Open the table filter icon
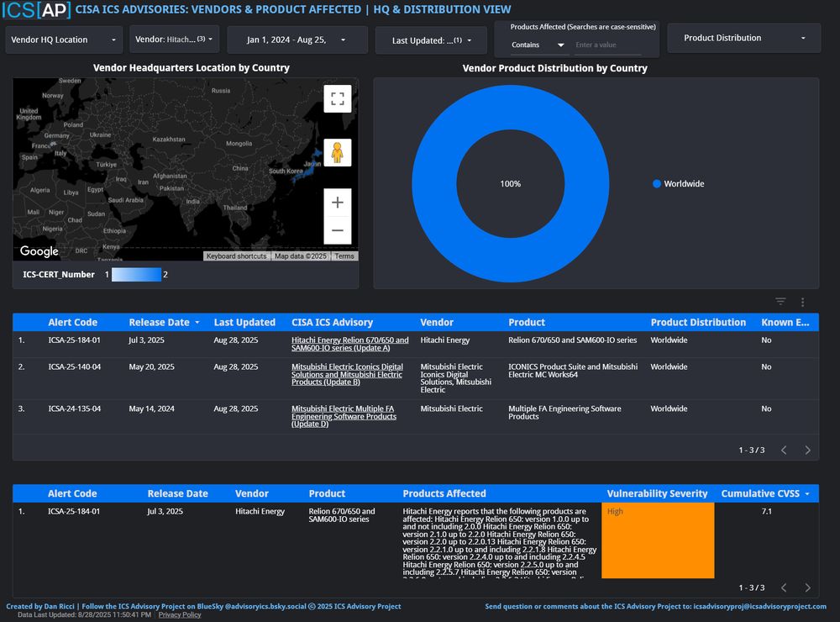The height and width of the screenshot is (622, 840). (780, 302)
